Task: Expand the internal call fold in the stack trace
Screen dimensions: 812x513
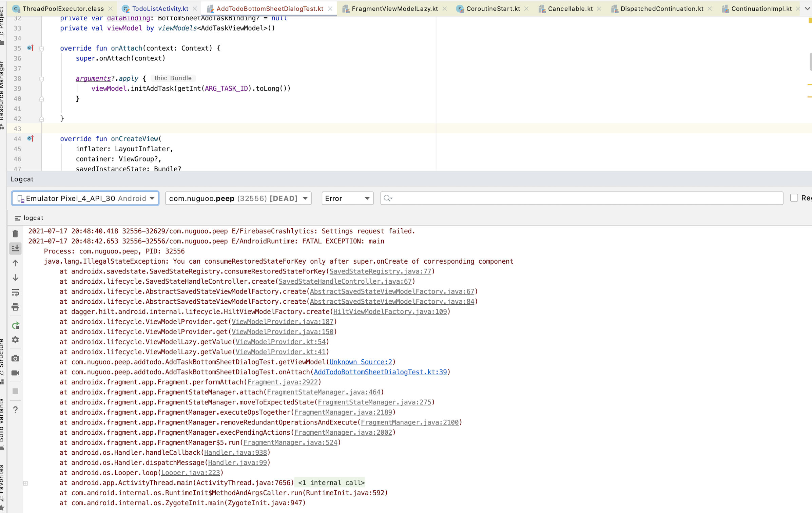Action: (x=25, y=483)
